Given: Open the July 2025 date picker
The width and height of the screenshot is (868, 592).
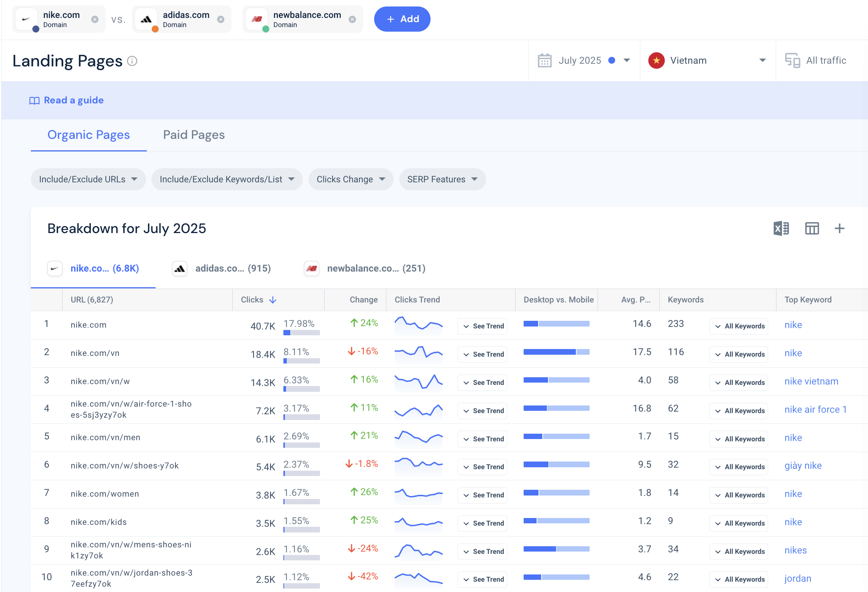Looking at the screenshot, I should [x=584, y=61].
